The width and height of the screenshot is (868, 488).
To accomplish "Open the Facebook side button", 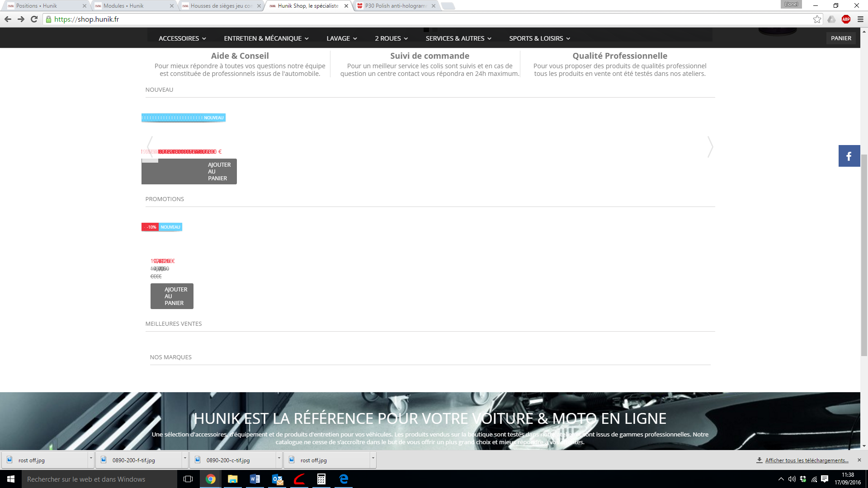I will (849, 156).
